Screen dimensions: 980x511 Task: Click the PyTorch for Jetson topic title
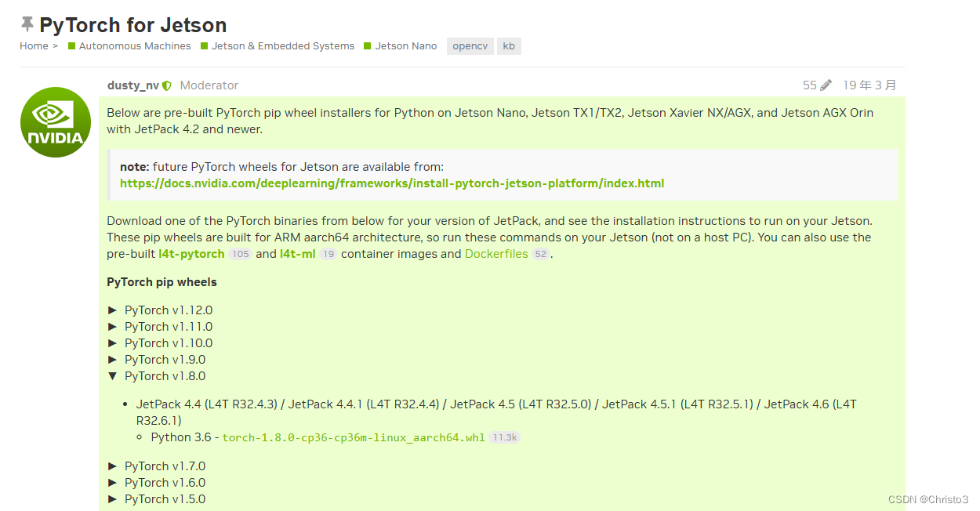(x=133, y=25)
